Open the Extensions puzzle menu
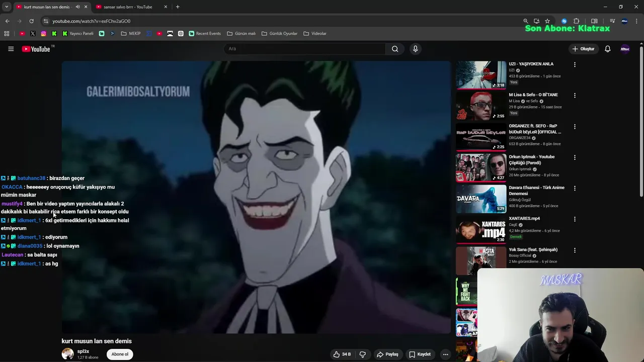This screenshot has height=362, width=644. 577,21
